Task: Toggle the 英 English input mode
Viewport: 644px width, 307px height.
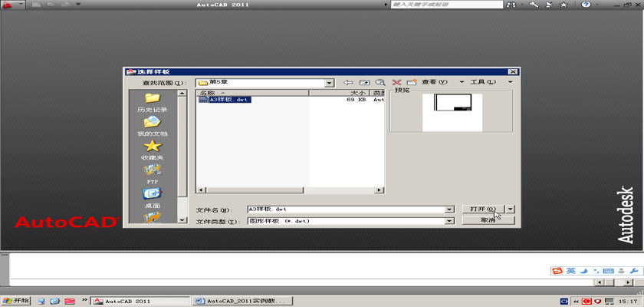Action: coord(571,271)
